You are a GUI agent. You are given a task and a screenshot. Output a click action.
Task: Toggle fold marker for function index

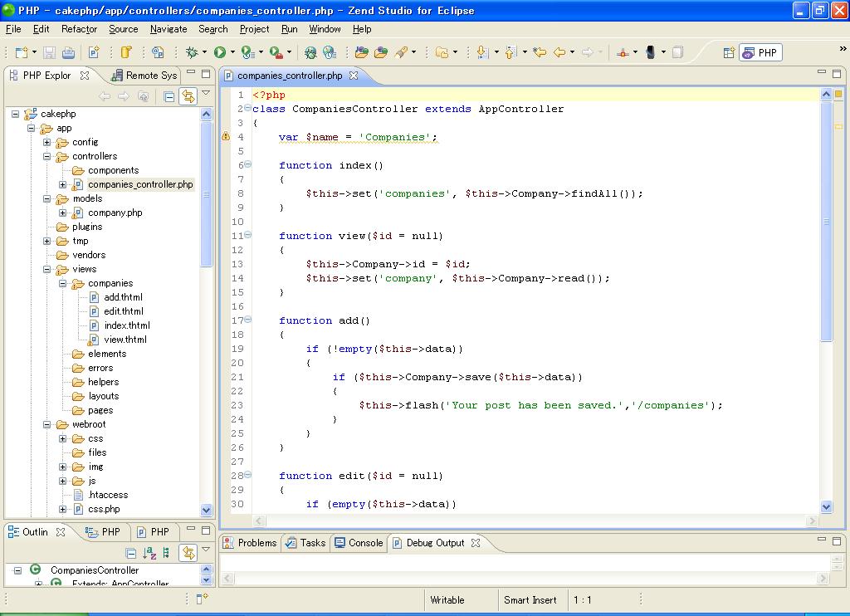click(x=247, y=164)
